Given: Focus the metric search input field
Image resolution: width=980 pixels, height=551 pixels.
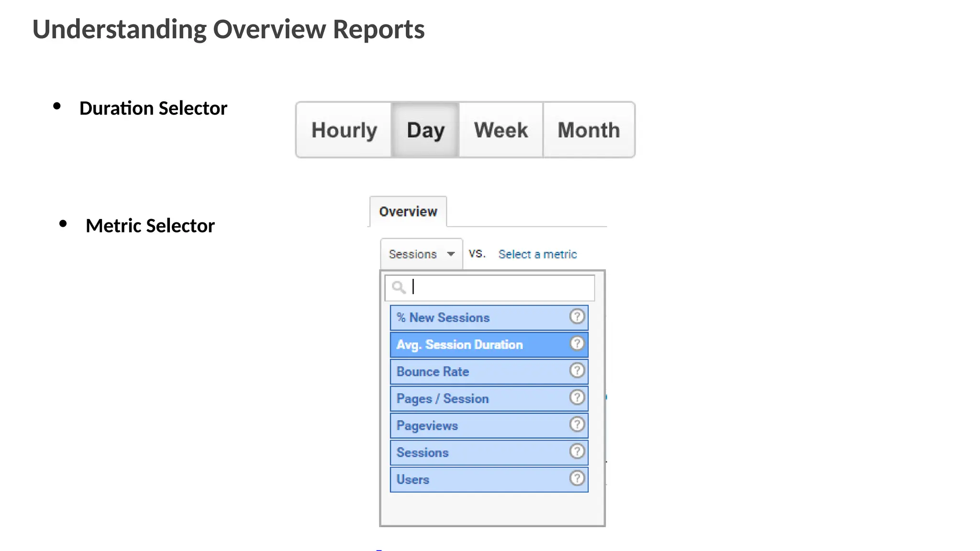Looking at the screenshot, I should point(490,287).
